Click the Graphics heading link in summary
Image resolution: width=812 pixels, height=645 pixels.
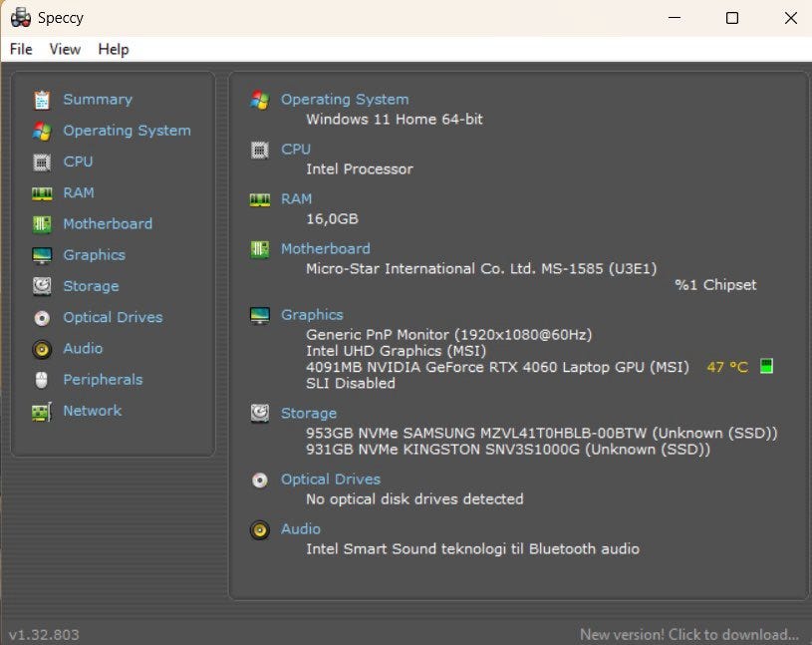tap(312, 315)
